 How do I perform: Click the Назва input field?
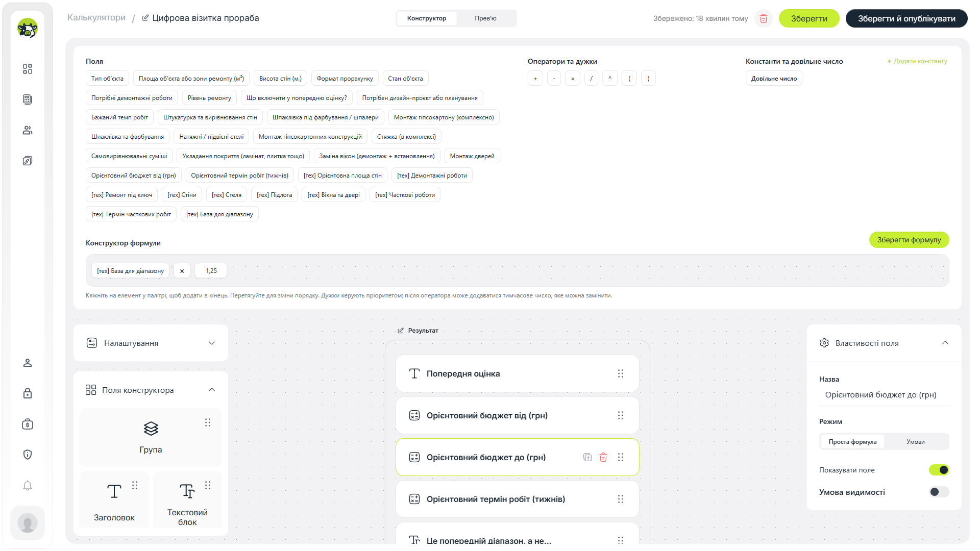pos(884,395)
